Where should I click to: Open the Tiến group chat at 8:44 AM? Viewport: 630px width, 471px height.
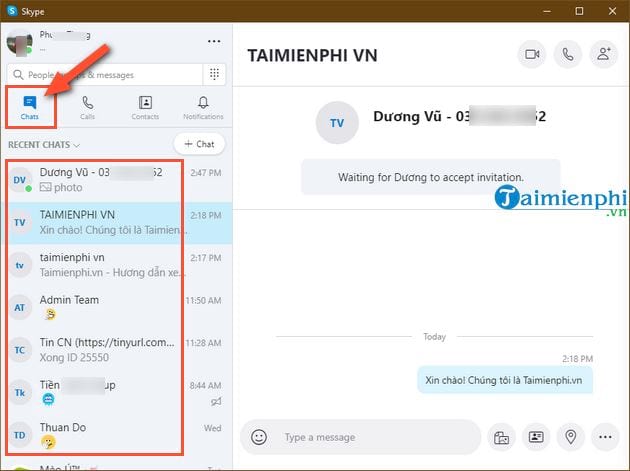pos(117,393)
